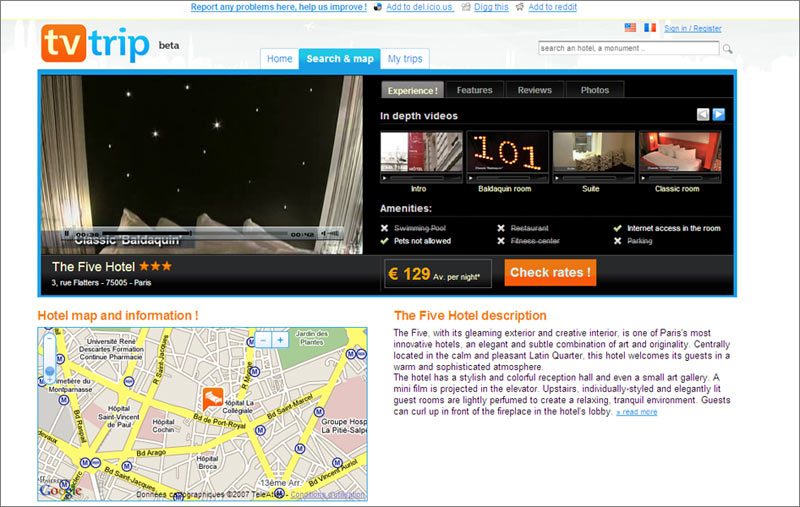Open the Features tab
The width and height of the screenshot is (800, 507).
click(x=474, y=90)
